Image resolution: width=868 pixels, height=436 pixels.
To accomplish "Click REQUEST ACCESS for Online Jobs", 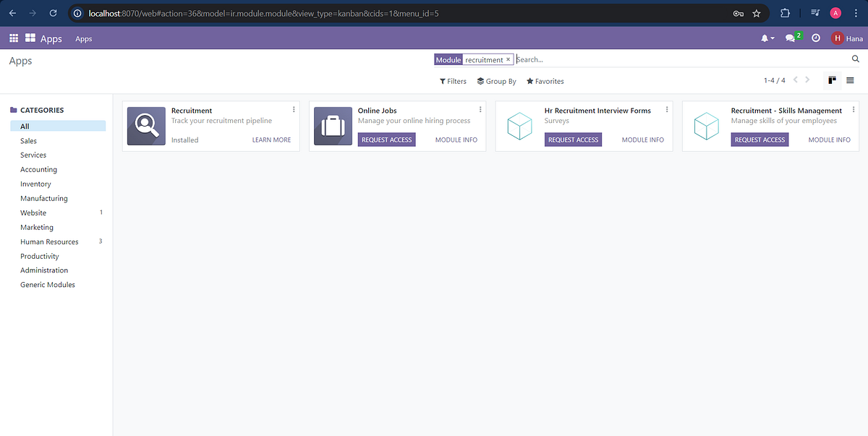I will click(x=386, y=139).
